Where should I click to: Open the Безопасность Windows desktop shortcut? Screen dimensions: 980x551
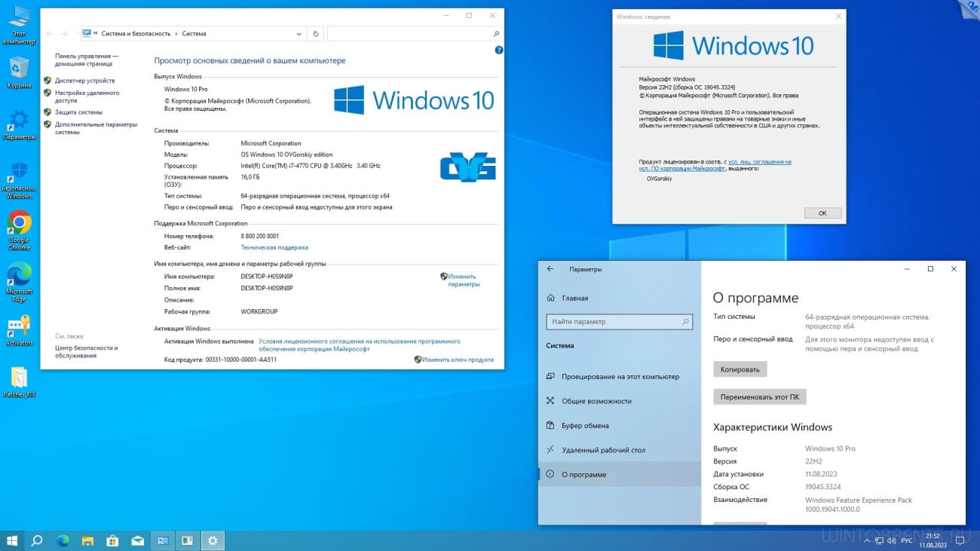click(x=19, y=179)
